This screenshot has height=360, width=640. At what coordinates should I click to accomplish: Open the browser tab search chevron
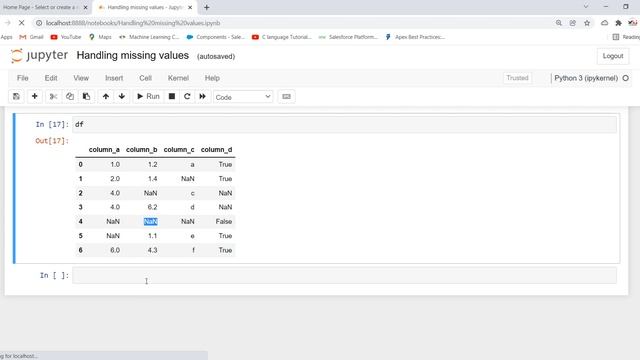(x=586, y=7)
